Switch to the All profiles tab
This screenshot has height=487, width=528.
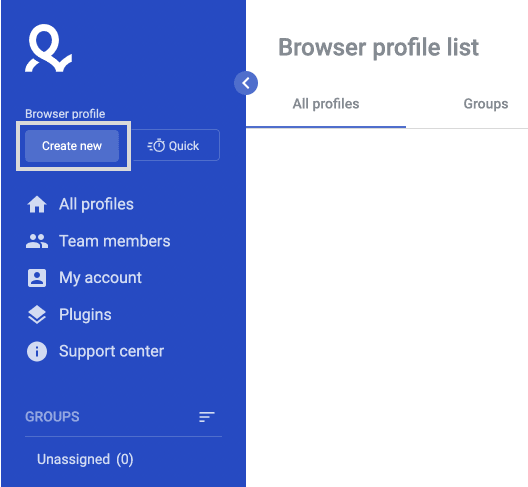(x=326, y=104)
